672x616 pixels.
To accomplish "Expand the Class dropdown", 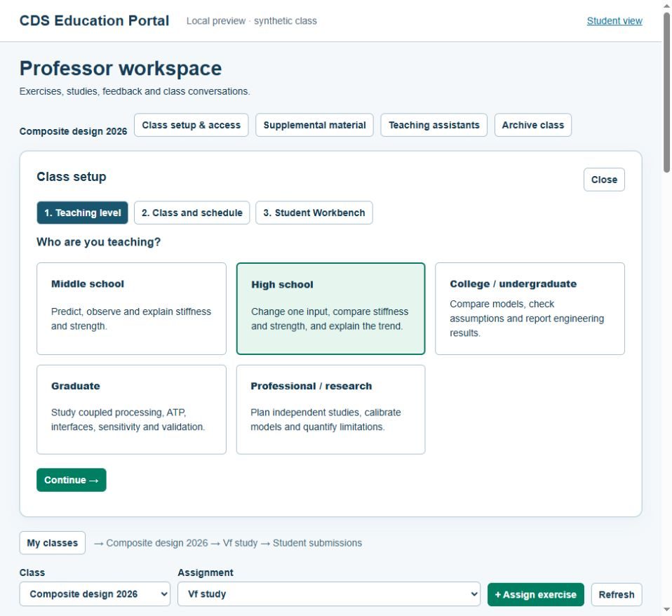I will click(x=95, y=594).
